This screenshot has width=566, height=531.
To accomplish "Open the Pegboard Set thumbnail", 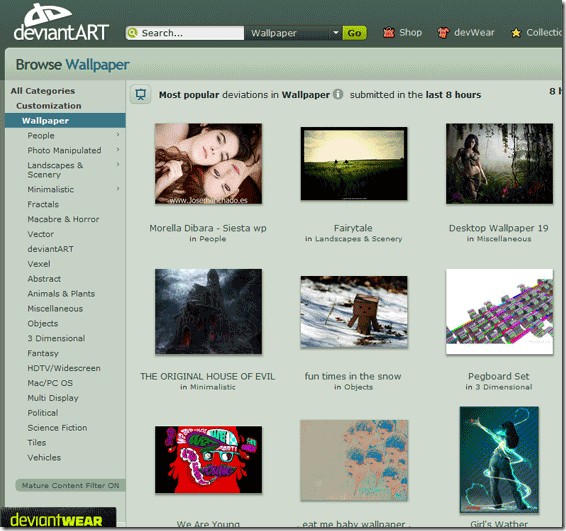I will pyautogui.click(x=499, y=312).
